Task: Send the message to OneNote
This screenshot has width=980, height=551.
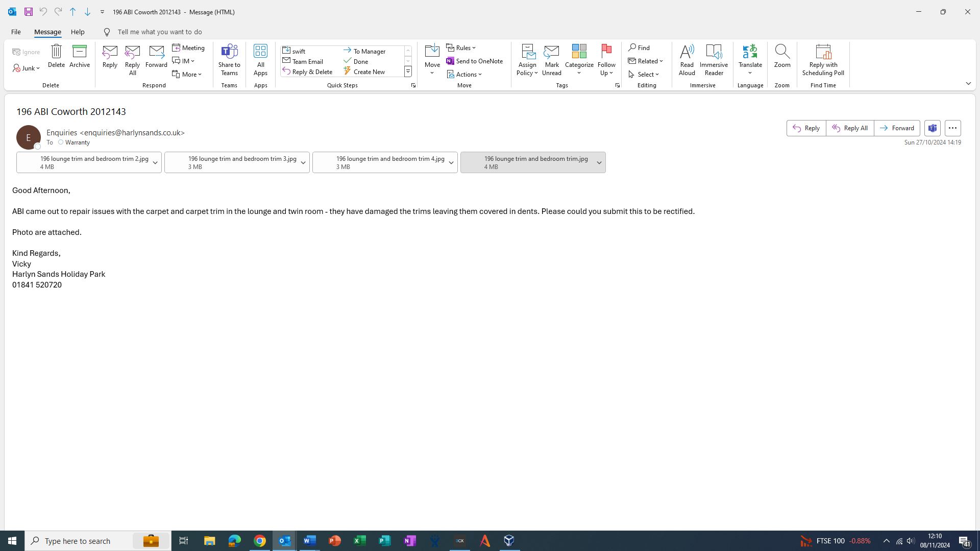Action: [x=474, y=61]
